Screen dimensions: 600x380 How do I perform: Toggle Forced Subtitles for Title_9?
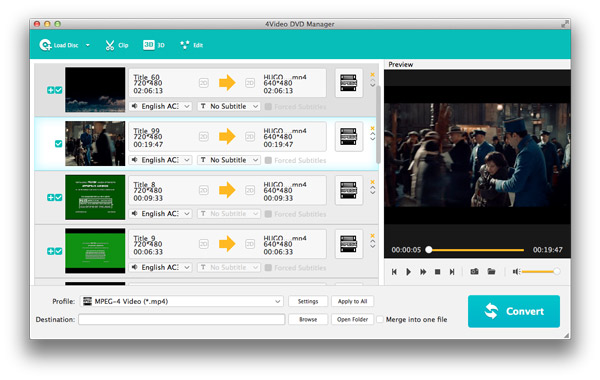point(268,267)
